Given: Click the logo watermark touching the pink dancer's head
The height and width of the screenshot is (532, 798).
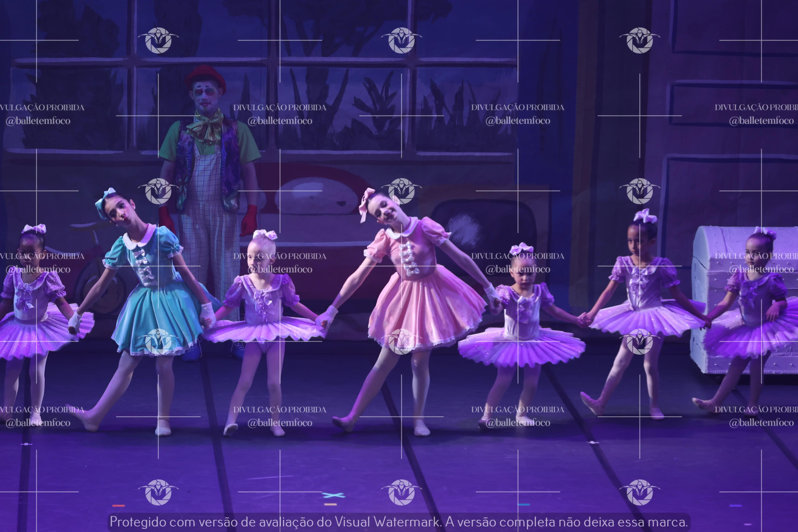Looking at the screenshot, I should 401,191.
